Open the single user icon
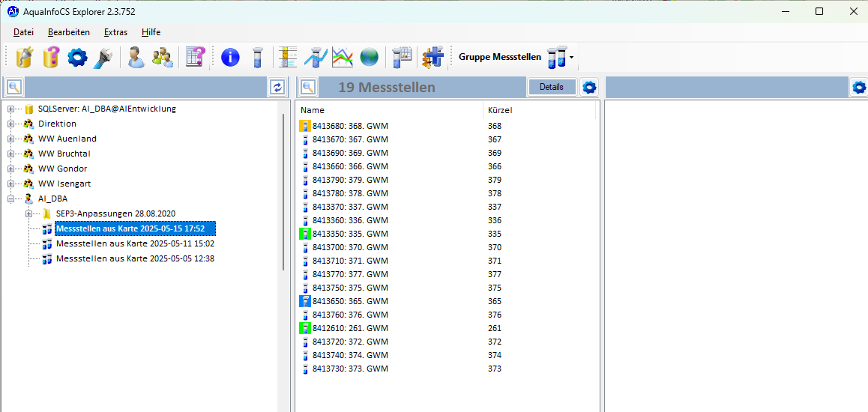The width and height of the screenshot is (868, 412). (x=136, y=57)
